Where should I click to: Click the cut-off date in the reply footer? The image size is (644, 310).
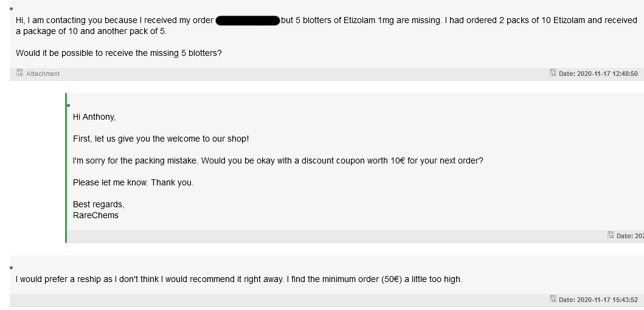(x=630, y=236)
